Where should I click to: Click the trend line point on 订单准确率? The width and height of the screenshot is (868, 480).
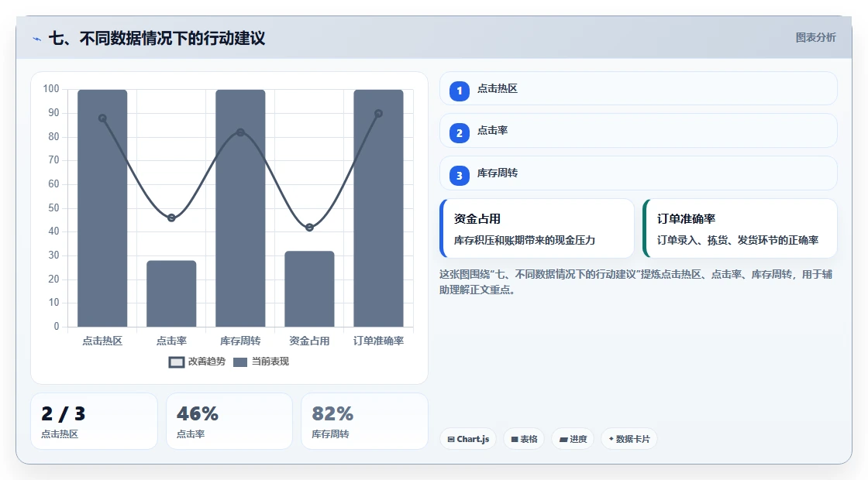coord(379,113)
